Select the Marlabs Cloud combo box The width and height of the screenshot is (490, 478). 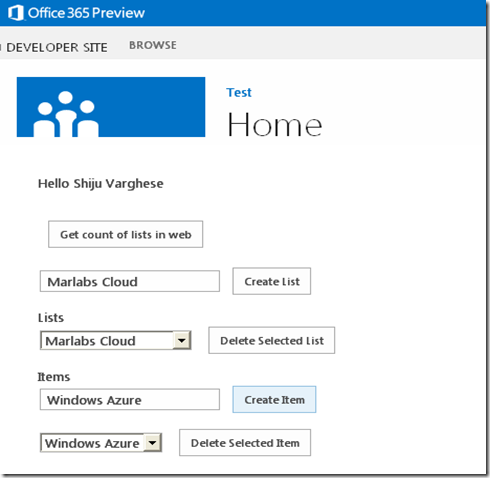(116, 340)
